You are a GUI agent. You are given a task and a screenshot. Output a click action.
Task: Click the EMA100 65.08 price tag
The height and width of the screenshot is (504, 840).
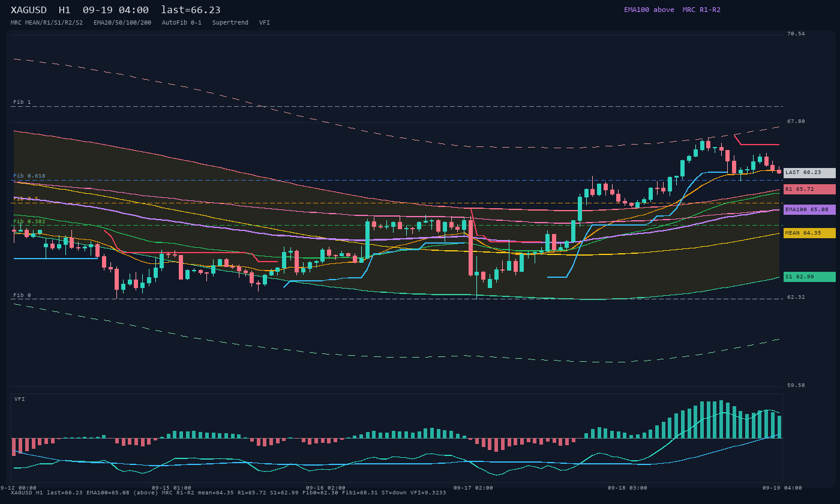click(809, 210)
